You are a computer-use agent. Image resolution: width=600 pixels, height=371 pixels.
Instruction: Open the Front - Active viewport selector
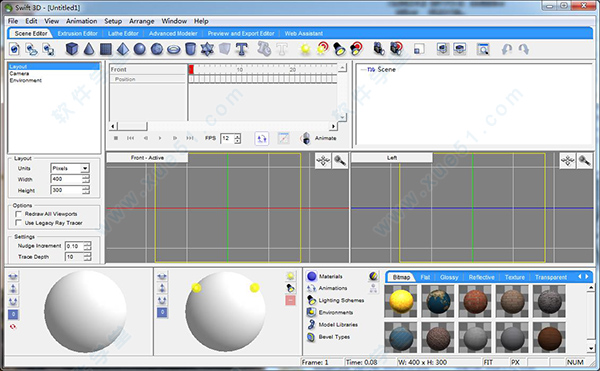(147, 158)
